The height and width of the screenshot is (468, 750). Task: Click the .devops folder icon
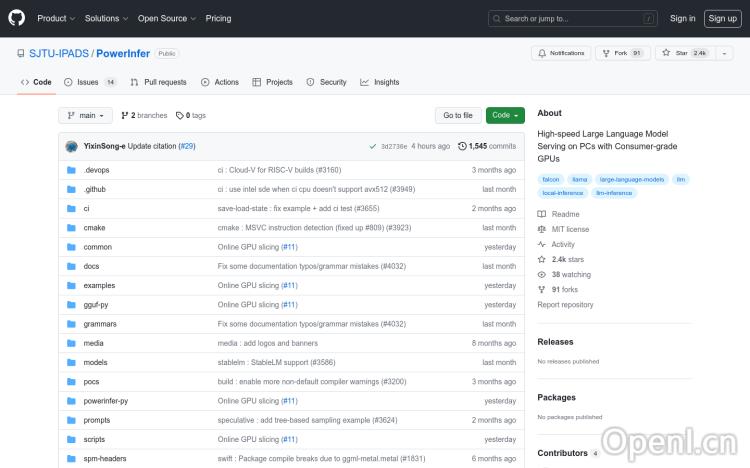tap(71, 170)
